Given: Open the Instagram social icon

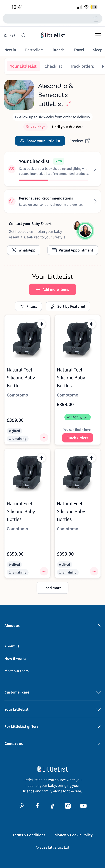Looking at the screenshot, I should click(x=68, y=806).
